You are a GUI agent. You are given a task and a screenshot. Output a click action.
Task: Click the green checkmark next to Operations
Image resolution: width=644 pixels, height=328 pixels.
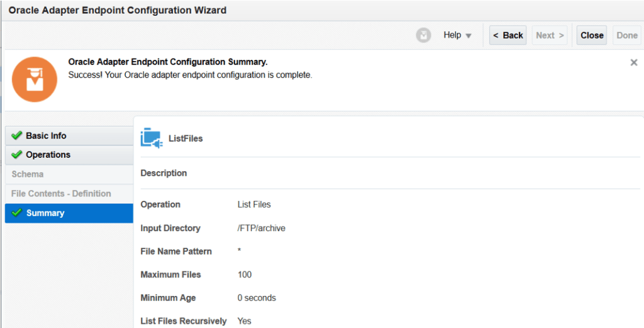pos(17,155)
